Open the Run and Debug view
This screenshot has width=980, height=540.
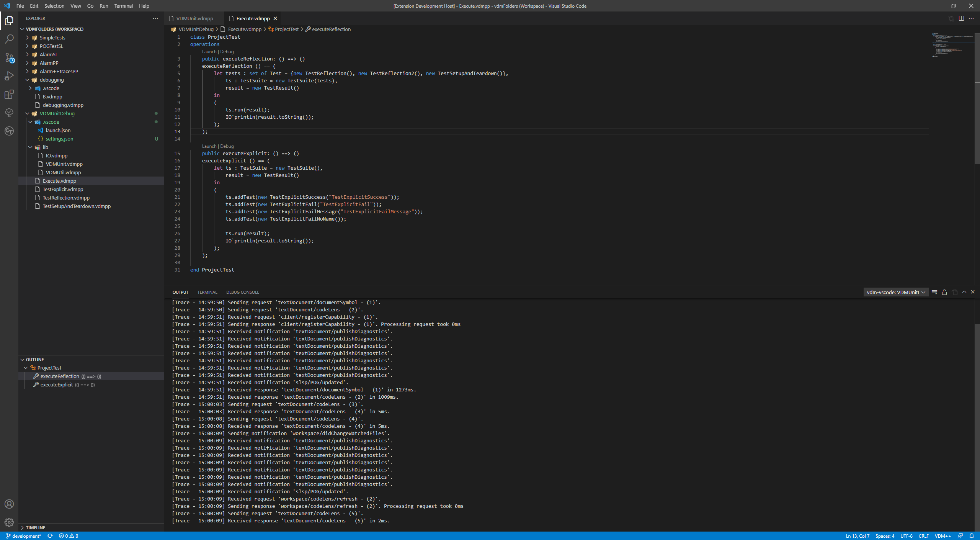point(9,76)
